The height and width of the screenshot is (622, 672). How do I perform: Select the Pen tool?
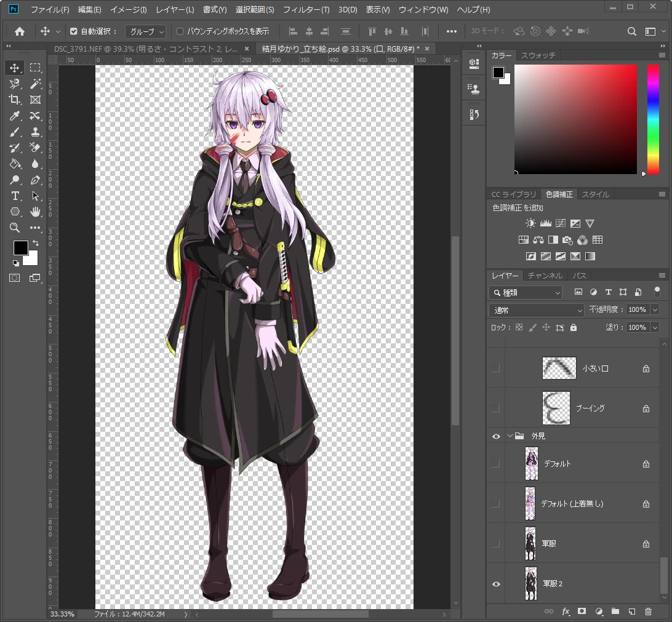tap(35, 180)
